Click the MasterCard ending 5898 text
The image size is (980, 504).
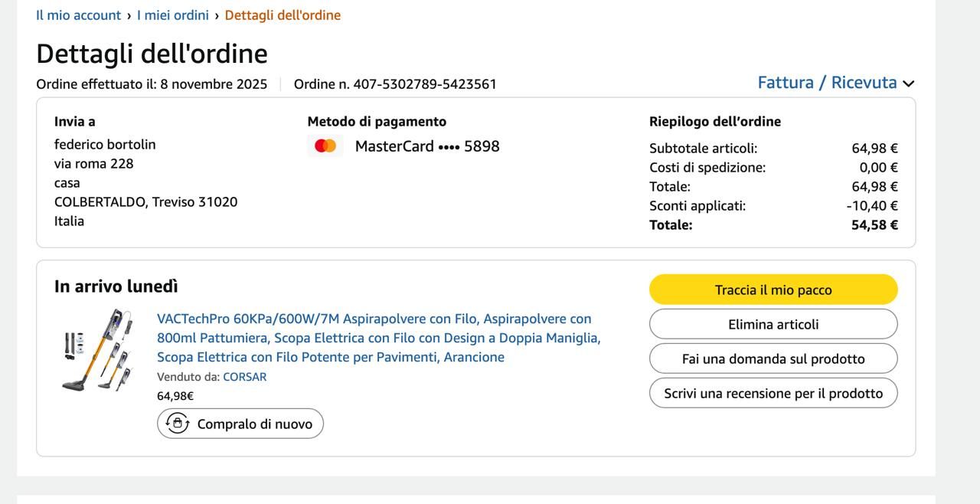[x=427, y=146]
